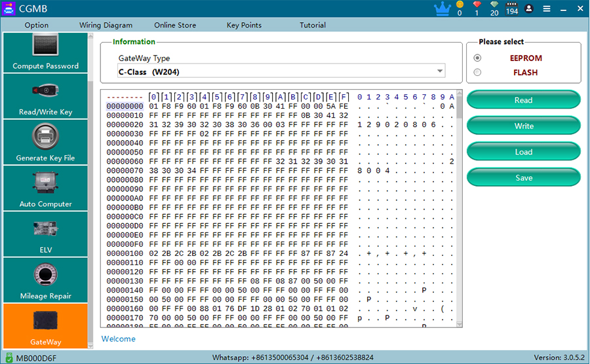This screenshot has width=590, height=364.
Task: Select the FLASH radio button
Action: point(477,73)
